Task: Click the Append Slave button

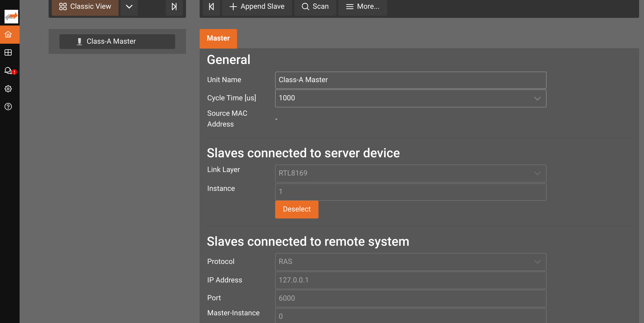Action: point(257,6)
